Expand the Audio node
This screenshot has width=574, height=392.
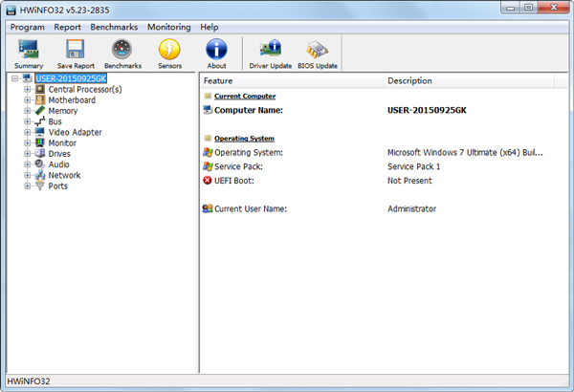click(x=28, y=164)
